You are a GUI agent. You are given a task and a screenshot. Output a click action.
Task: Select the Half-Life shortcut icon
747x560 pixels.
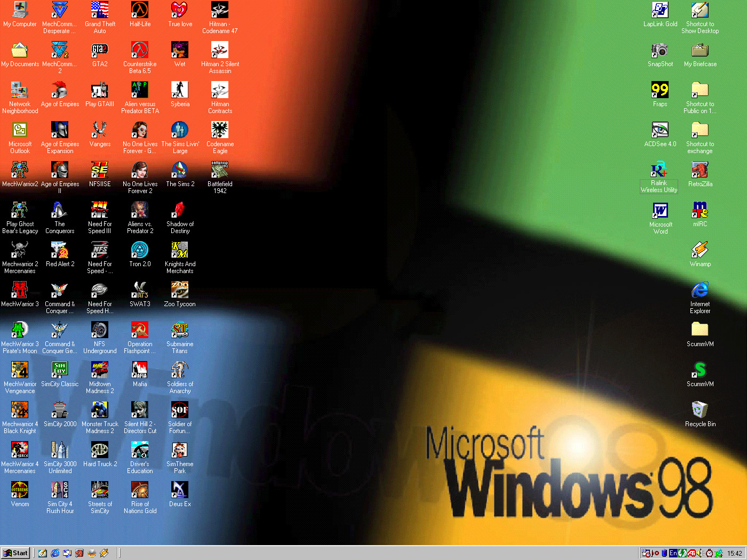coord(140,14)
